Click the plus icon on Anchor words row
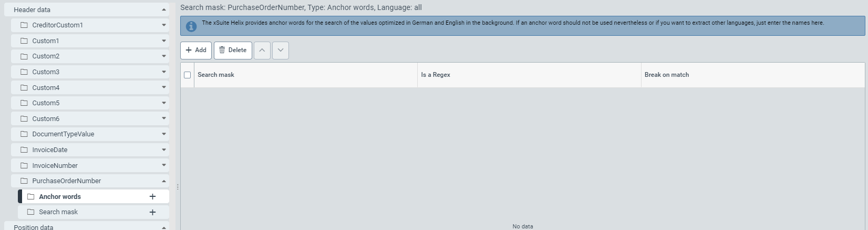 coord(152,196)
